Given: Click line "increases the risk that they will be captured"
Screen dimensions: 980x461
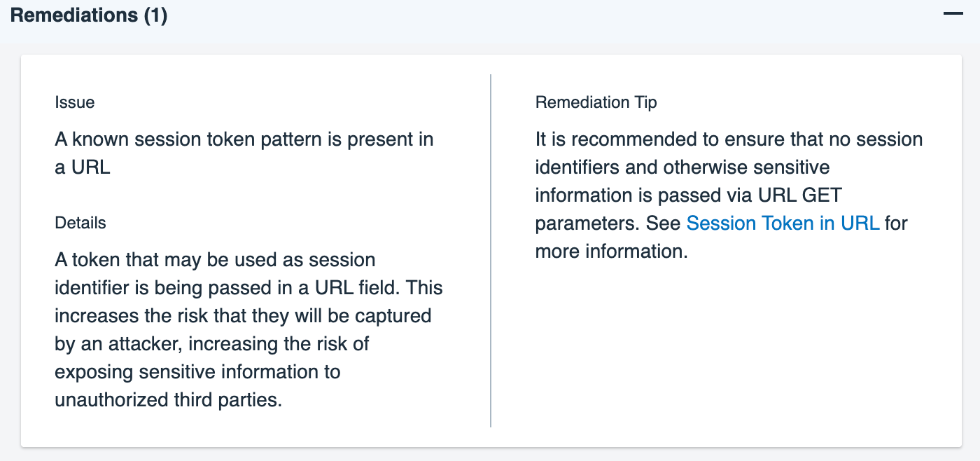Looking at the screenshot, I should click(243, 316).
